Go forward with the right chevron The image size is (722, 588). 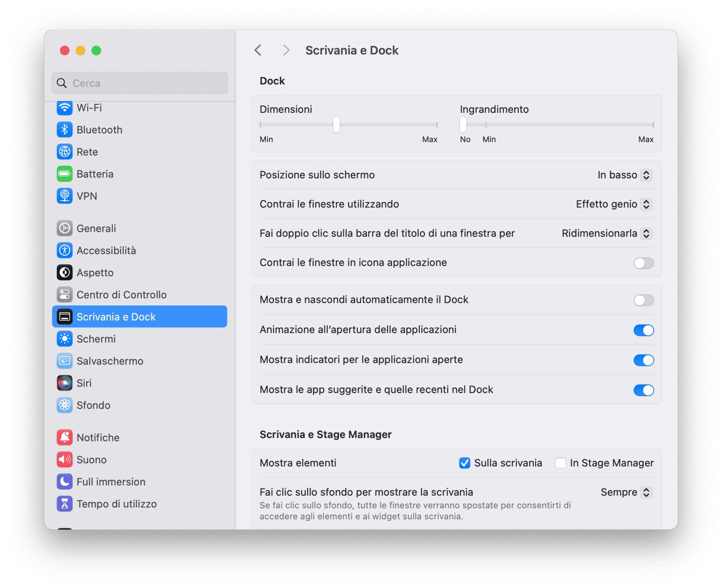[x=286, y=50]
